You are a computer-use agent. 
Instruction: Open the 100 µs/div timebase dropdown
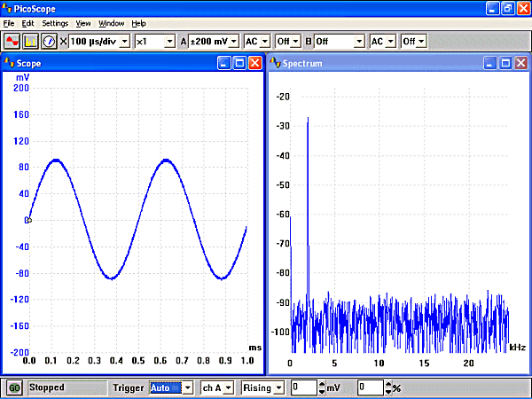(x=124, y=42)
